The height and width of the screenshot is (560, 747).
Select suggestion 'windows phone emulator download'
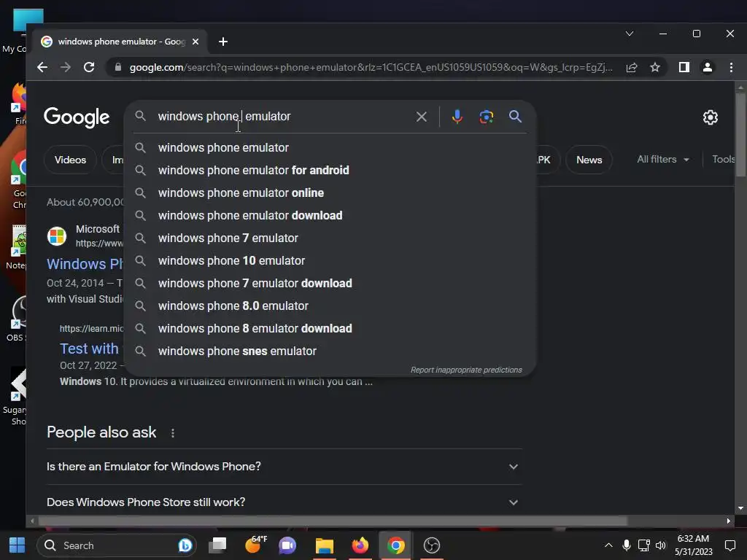[x=330, y=215]
